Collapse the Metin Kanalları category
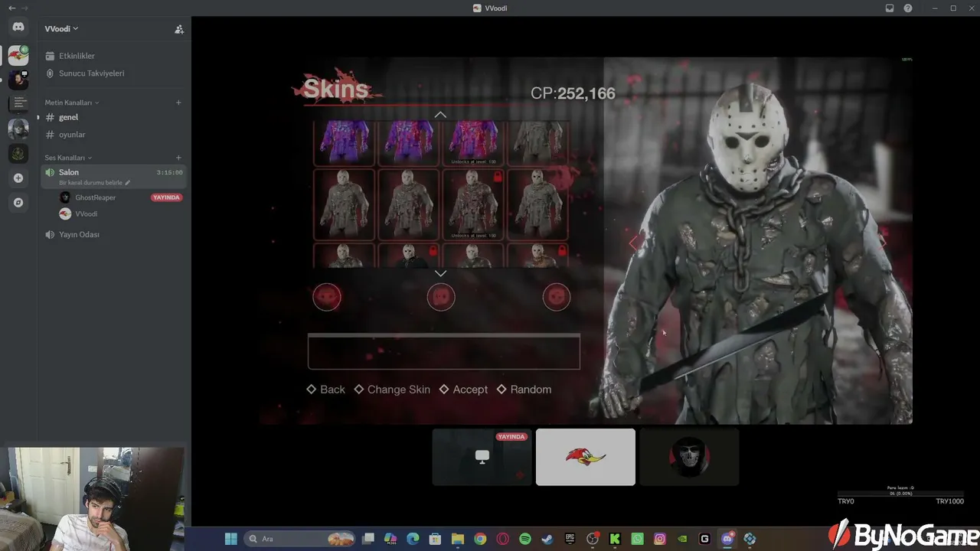 (x=71, y=103)
